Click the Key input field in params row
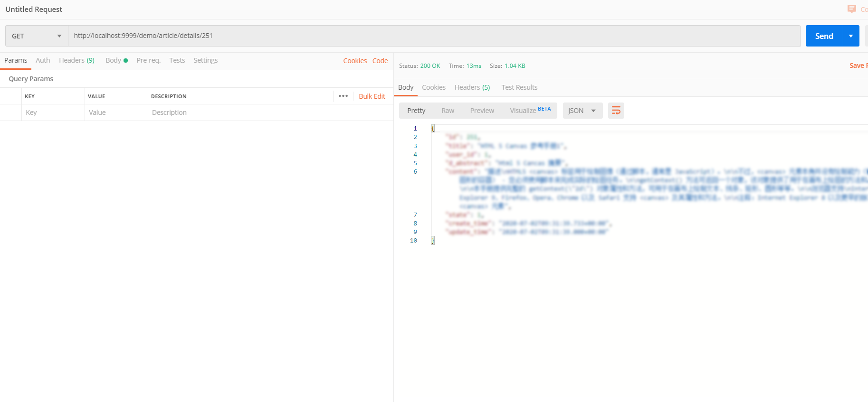This screenshot has width=868, height=402. coord(53,112)
